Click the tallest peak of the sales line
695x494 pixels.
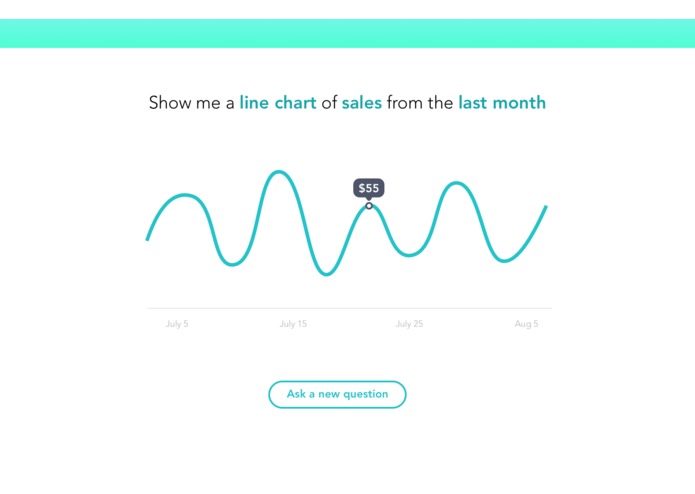[278, 171]
